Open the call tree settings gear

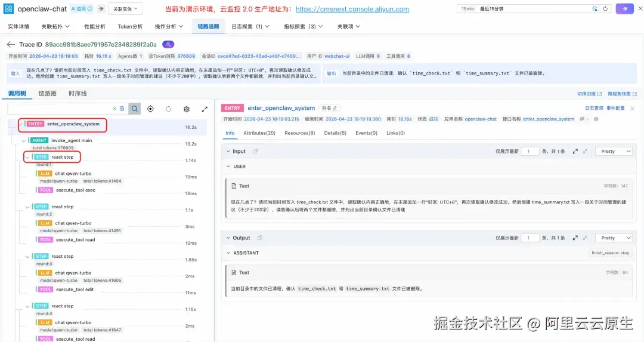point(187,109)
